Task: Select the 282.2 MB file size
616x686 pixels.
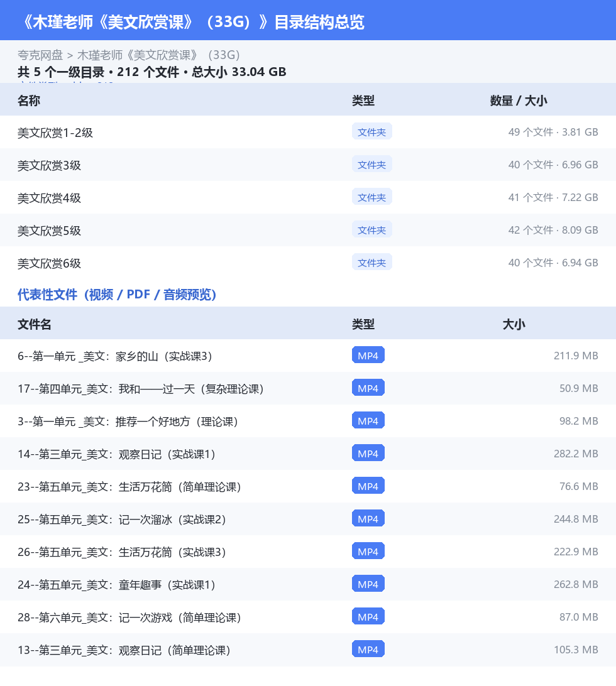Action: coord(576,454)
